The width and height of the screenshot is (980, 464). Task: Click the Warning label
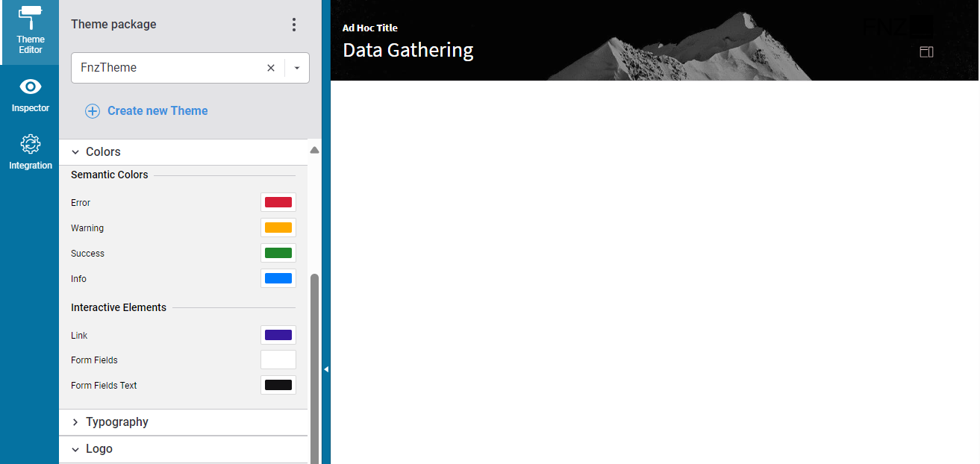pyautogui.click(x=87, y=228)
